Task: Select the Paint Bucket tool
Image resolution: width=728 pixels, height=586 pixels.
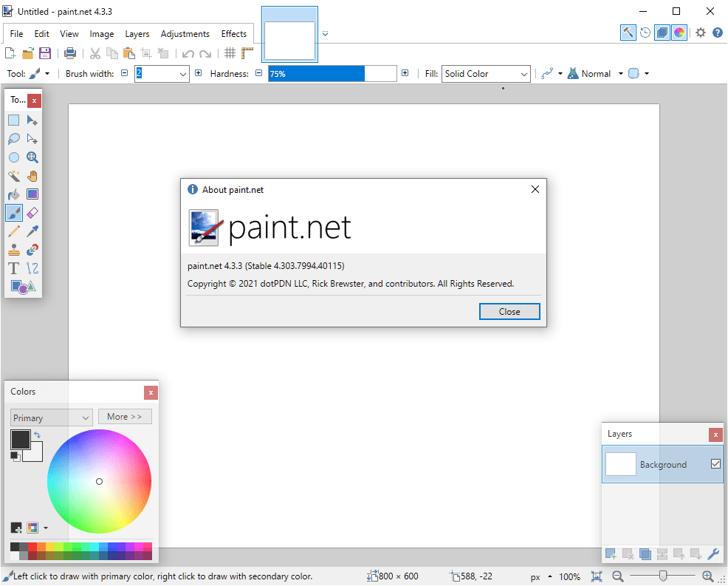Action: tap(13, 194)
